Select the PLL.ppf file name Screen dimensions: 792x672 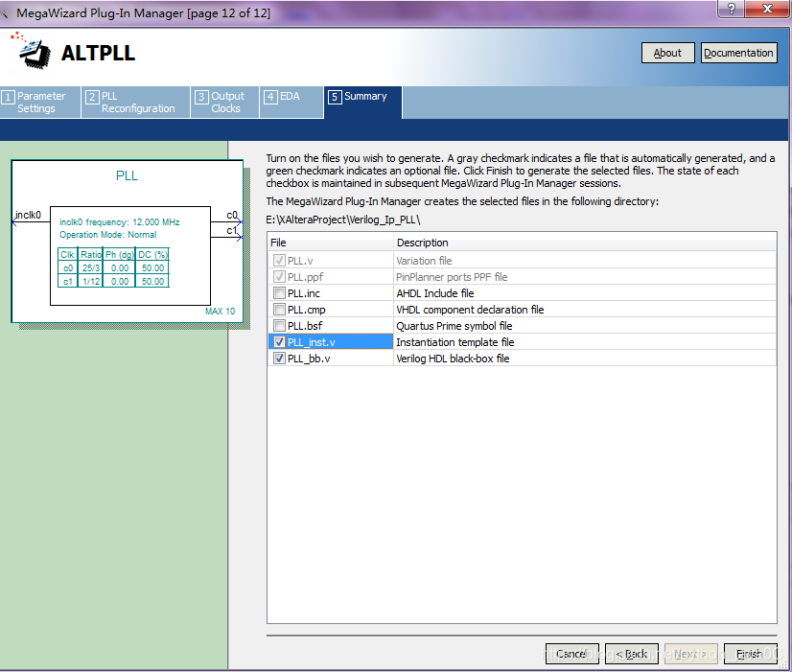[305, 277]
